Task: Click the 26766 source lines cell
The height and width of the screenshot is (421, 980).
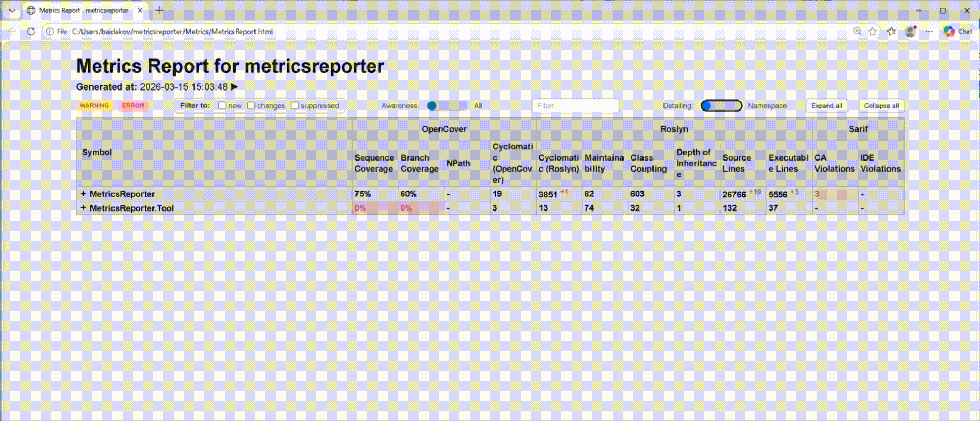Action: (x=742, y=194)
